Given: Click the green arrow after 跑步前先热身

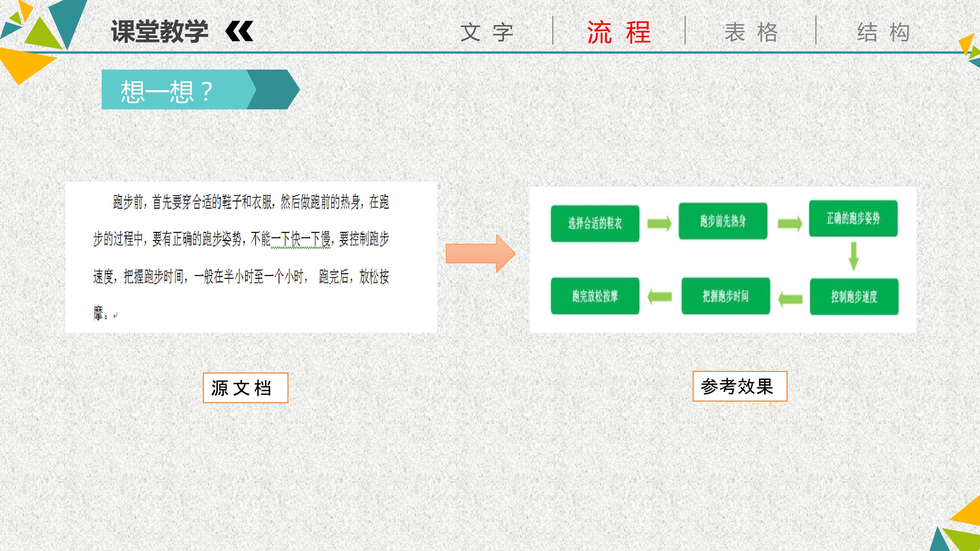Looking at the screenshot, I should click(790, 223).
